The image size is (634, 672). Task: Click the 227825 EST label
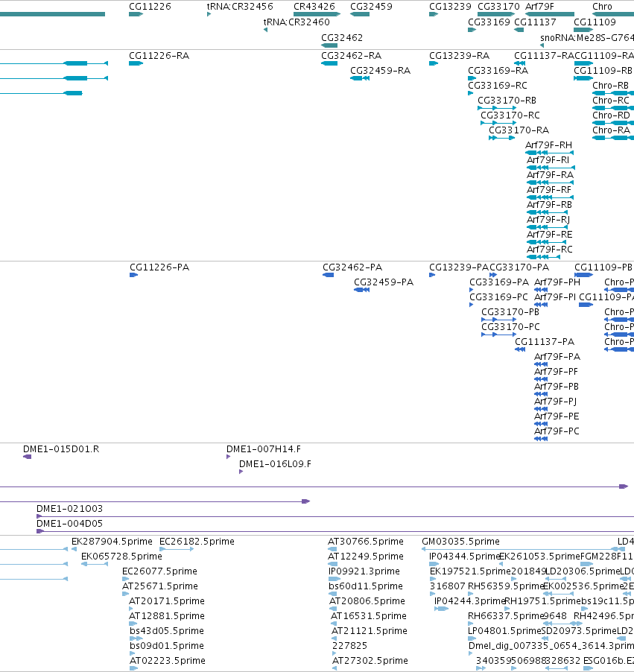coord(350,646)
